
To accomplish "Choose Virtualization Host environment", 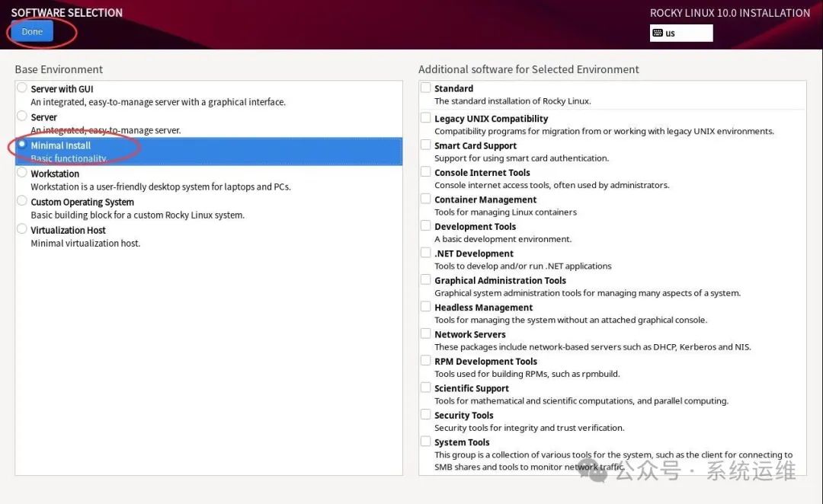I will [x=22, y=229].
